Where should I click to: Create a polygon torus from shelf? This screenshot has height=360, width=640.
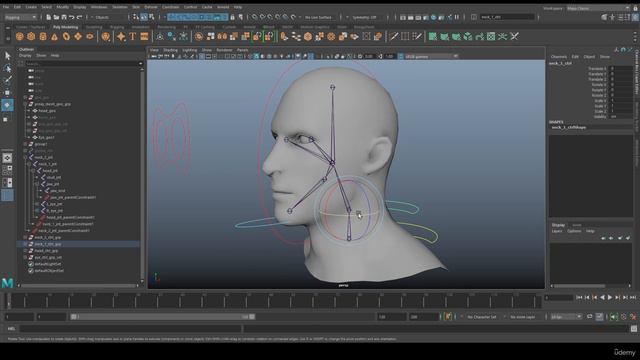tap(66, 37)
